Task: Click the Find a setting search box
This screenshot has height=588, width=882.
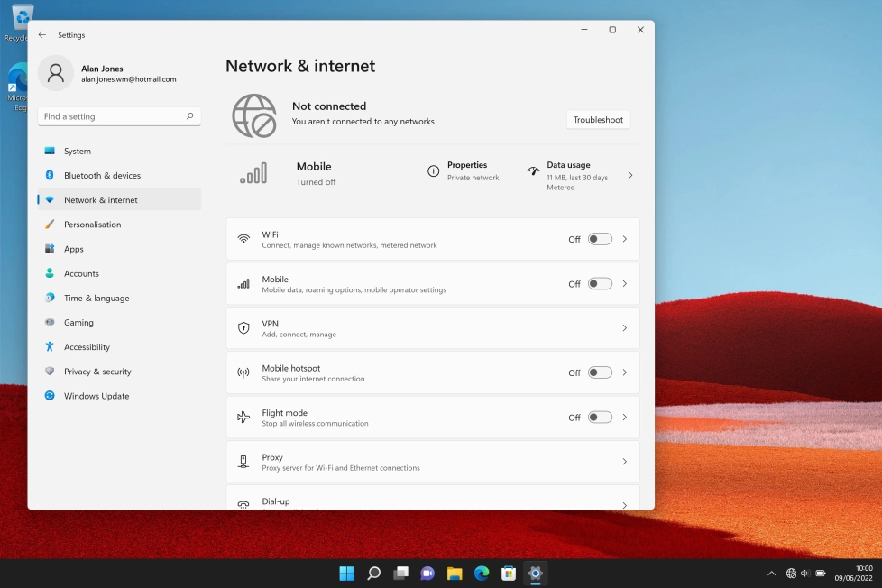Action: point(113,116)
